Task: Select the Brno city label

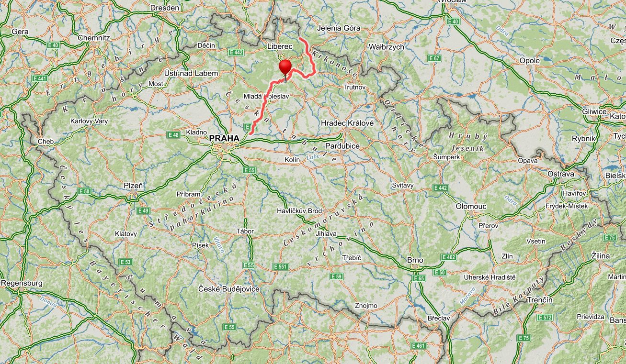Action: (x=415, y=260)
